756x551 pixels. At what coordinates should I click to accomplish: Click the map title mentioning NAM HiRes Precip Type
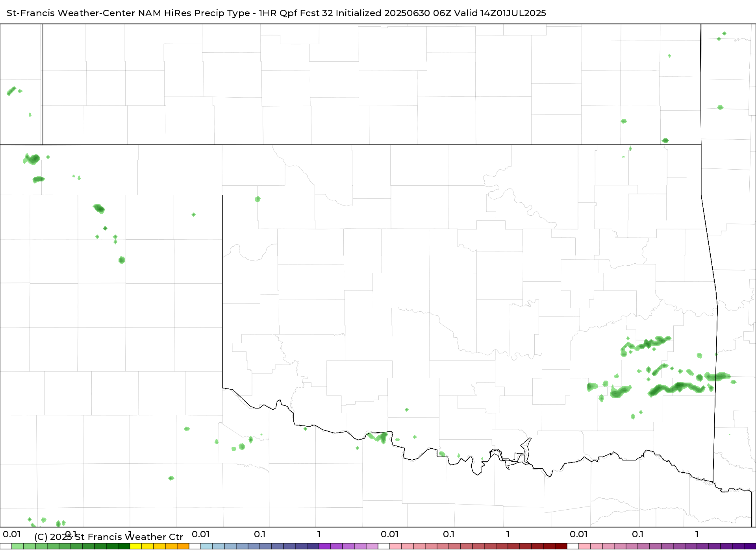[276, 13]
